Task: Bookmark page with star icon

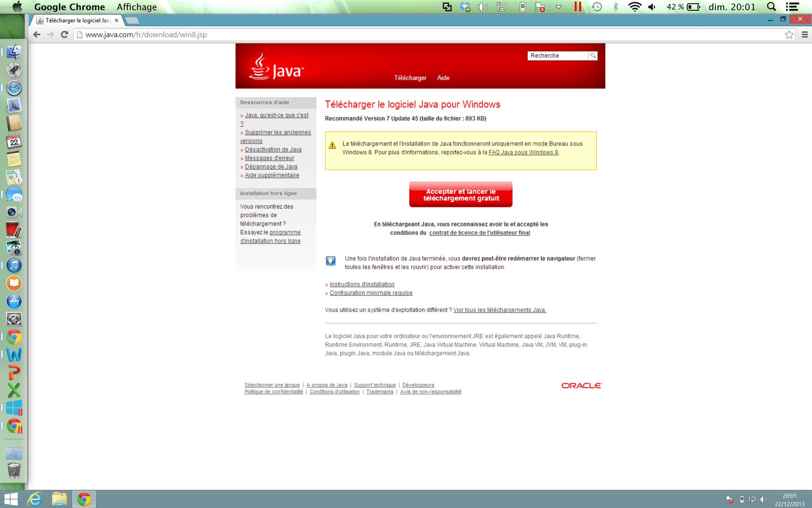Action: [x=789, y=35]
